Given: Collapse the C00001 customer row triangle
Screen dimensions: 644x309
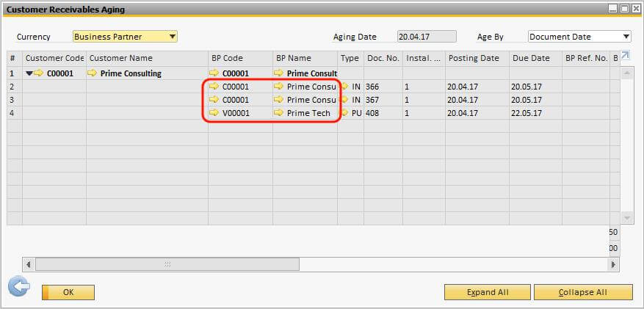Looking at the screenshot, I should [29, 73].
